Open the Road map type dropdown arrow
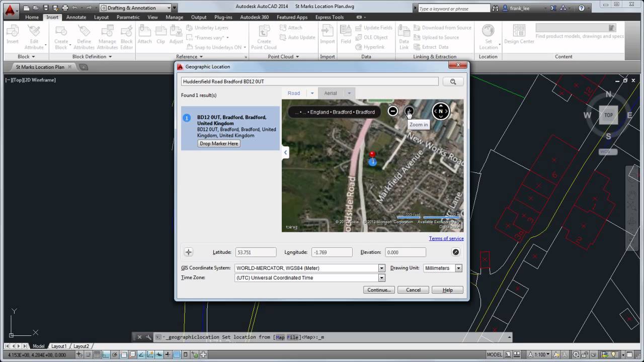Image resolution: width=644 pixels, height=362 pixels. 312,93
